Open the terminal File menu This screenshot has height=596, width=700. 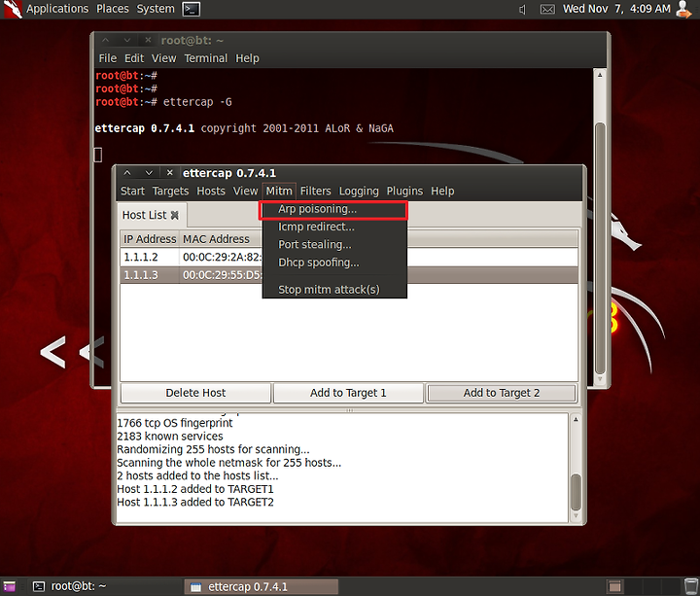(x=108, y=58)
